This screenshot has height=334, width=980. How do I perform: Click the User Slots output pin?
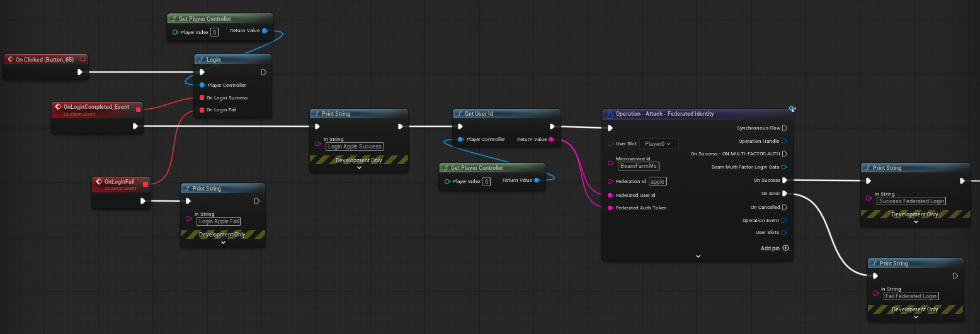pos(784,232)
